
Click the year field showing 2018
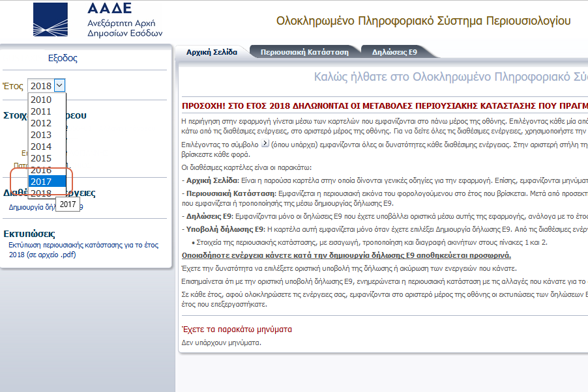pos(41,85)
